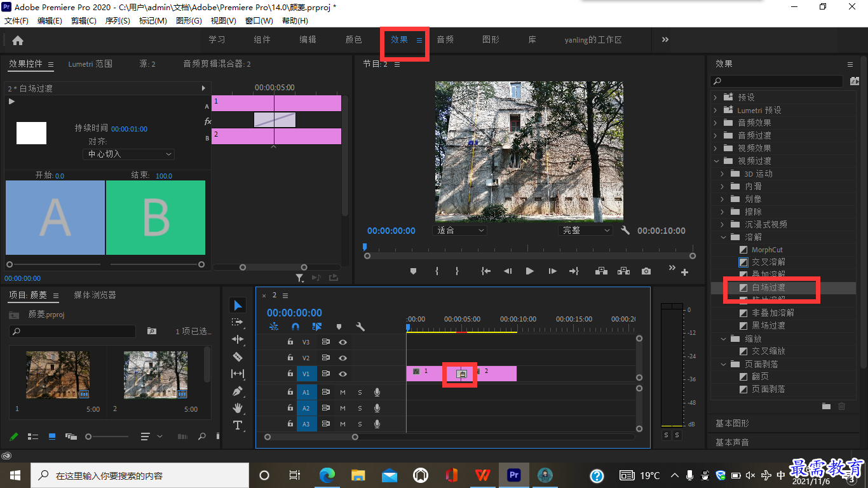This screenshot has height=488, width=868.
Task: Open timeline display settings wrench
Action: tap(360, 327)
